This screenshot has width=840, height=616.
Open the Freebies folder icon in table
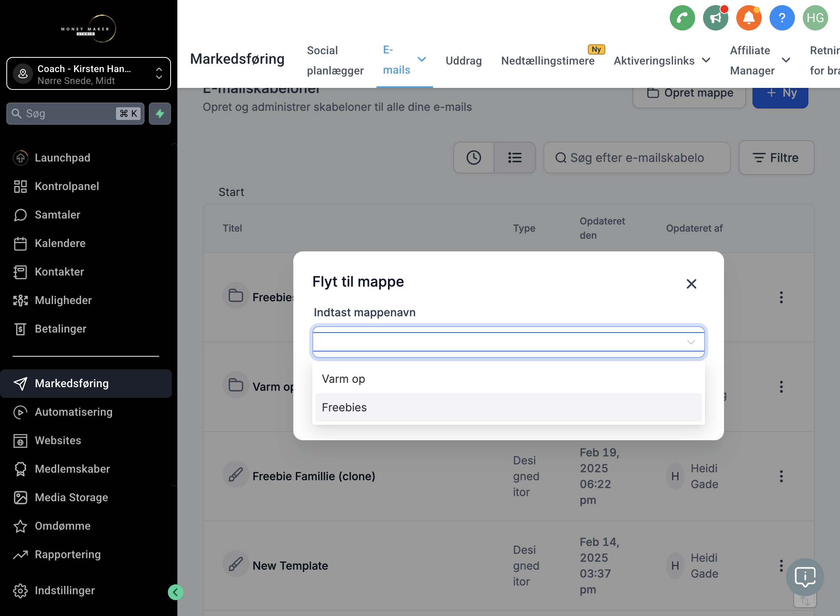[236, 295]
